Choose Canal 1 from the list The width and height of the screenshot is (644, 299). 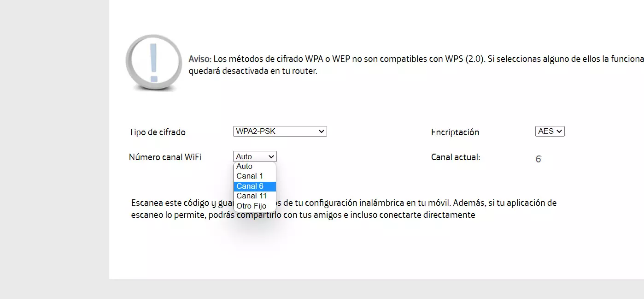[255, 176]
